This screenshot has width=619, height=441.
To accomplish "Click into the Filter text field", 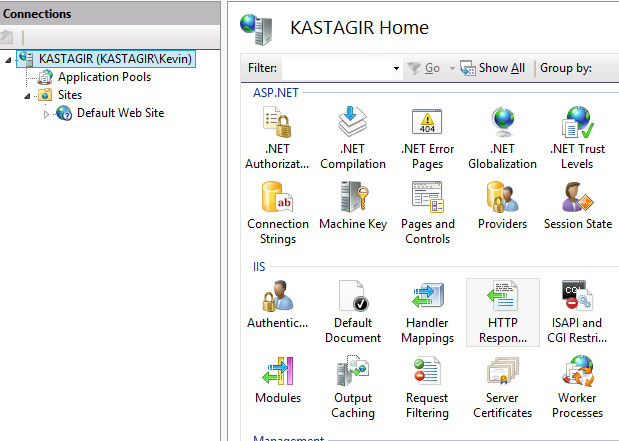I will [x=337, y=68].
